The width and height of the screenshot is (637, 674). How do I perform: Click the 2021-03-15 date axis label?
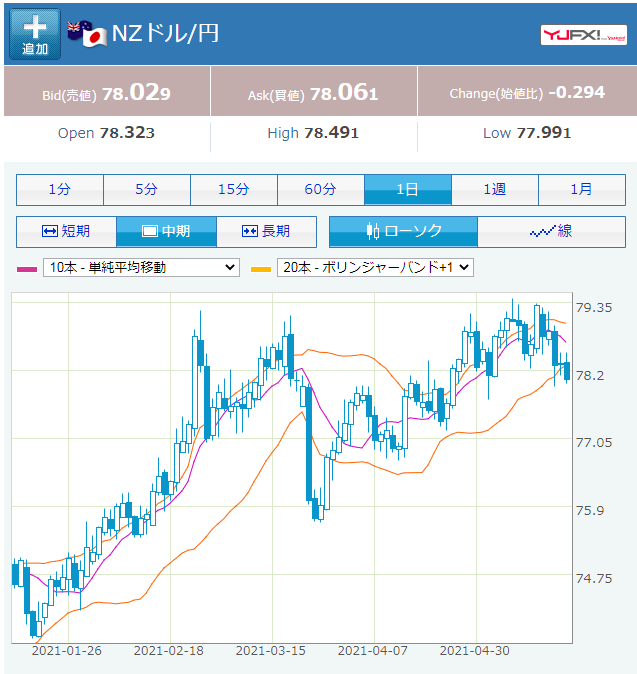coord(270,651)
